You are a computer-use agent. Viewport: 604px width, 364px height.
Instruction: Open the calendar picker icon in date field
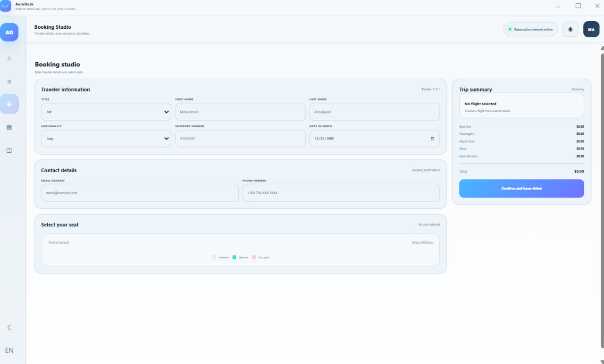pos(433,139)
